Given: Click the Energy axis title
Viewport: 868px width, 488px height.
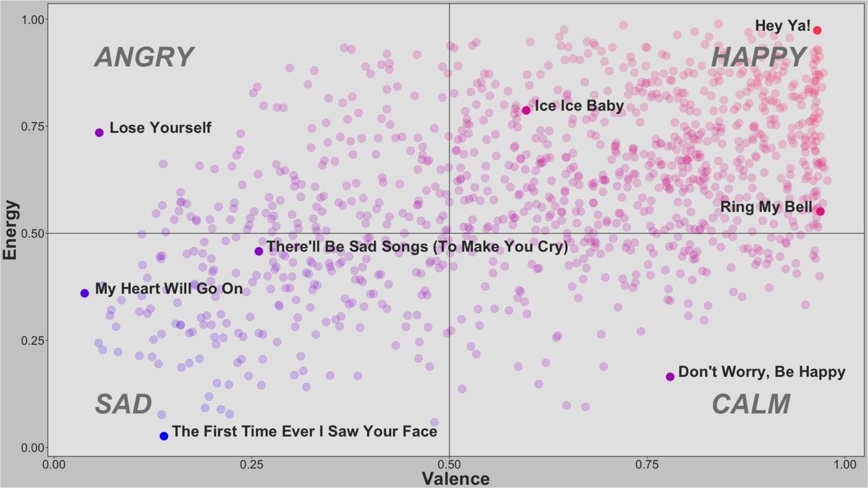Looking at the screenshot, I should point(10,230).
